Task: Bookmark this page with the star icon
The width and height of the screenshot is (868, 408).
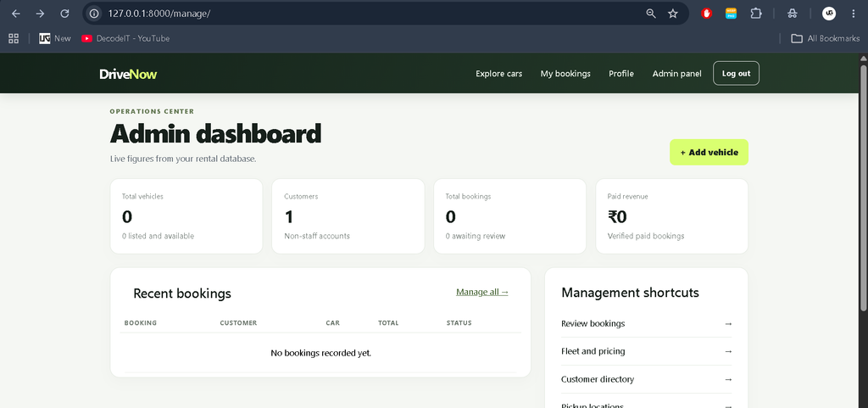Action: point(672,14)
